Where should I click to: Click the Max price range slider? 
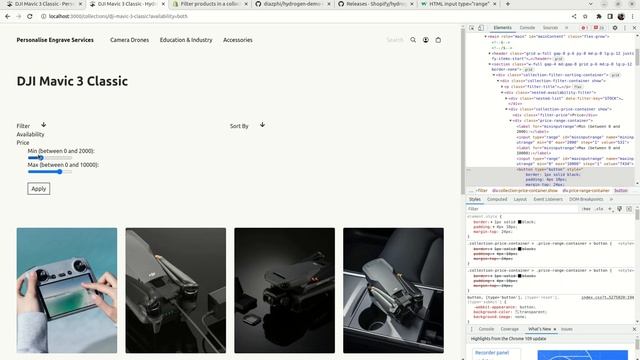[x=50, y=172]
